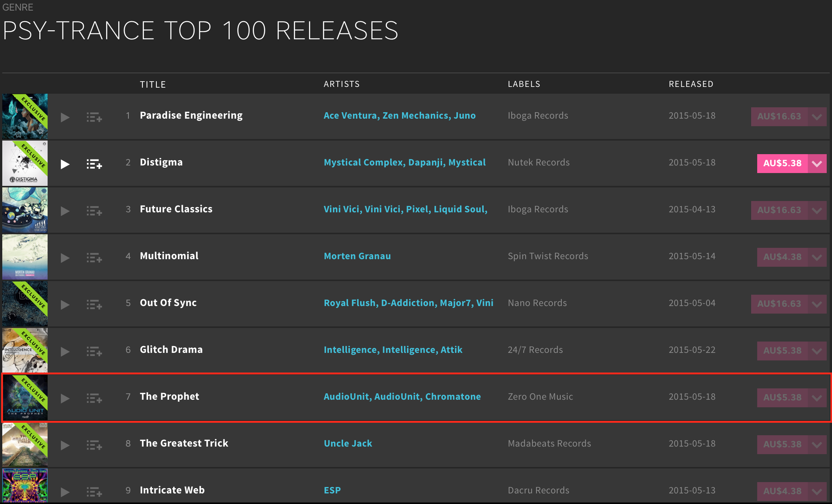Buy Future Classics for AU$16.63
The height and width of the screenshot is (504, 832).
pyautogui.click(x=779, y=210)
